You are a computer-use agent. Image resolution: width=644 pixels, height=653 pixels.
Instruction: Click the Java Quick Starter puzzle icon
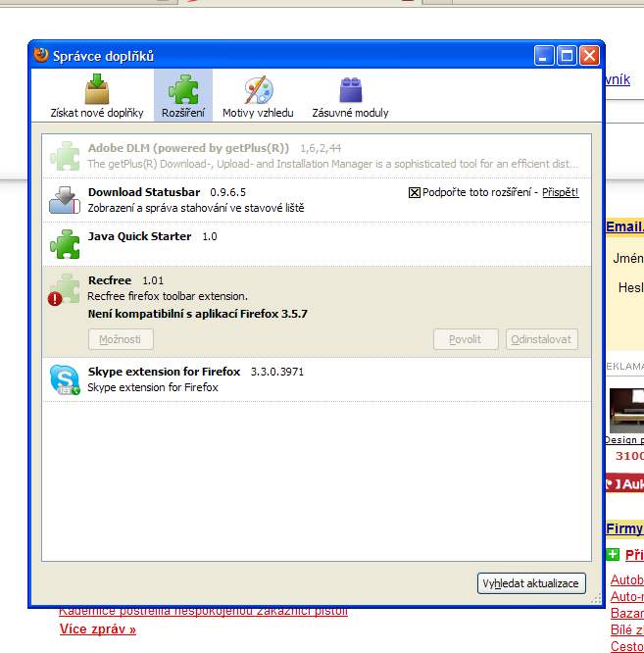65,244
